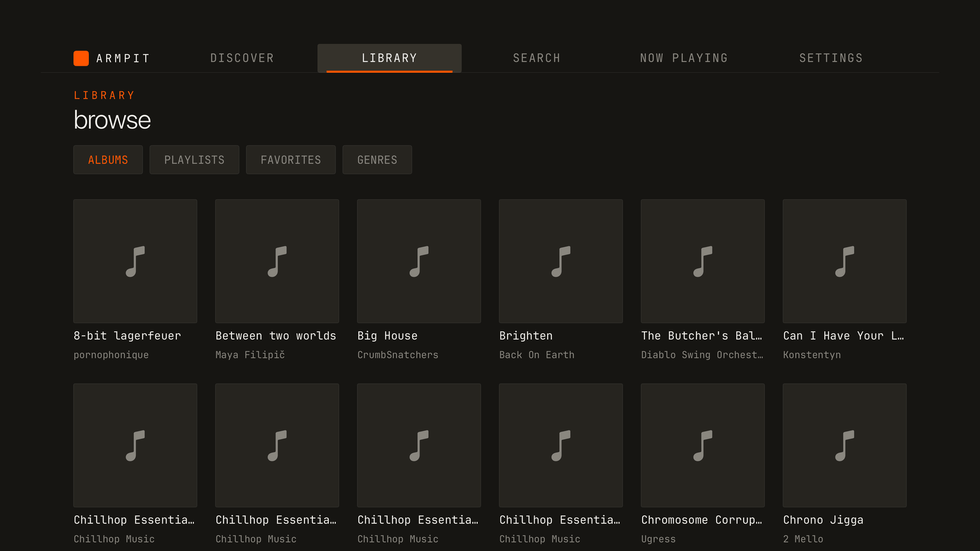Click artist name '2 Mello'
The image size is (980, 551).
tap(803, 539)
